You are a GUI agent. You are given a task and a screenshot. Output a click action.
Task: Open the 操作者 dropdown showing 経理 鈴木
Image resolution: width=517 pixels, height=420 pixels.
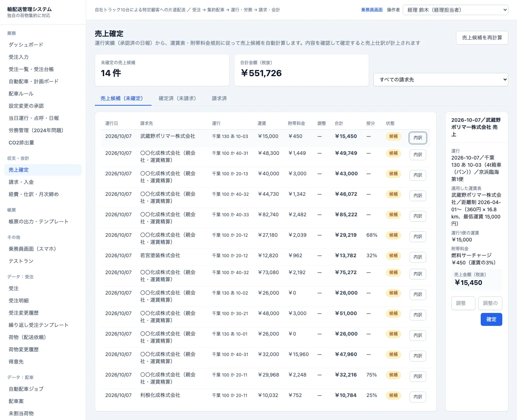(456, 10)
